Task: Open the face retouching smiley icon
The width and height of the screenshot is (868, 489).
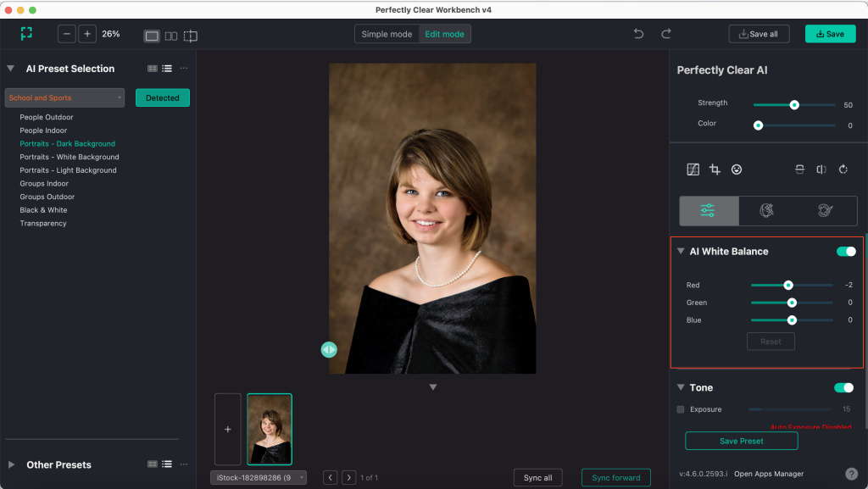Action: (737, 169)
